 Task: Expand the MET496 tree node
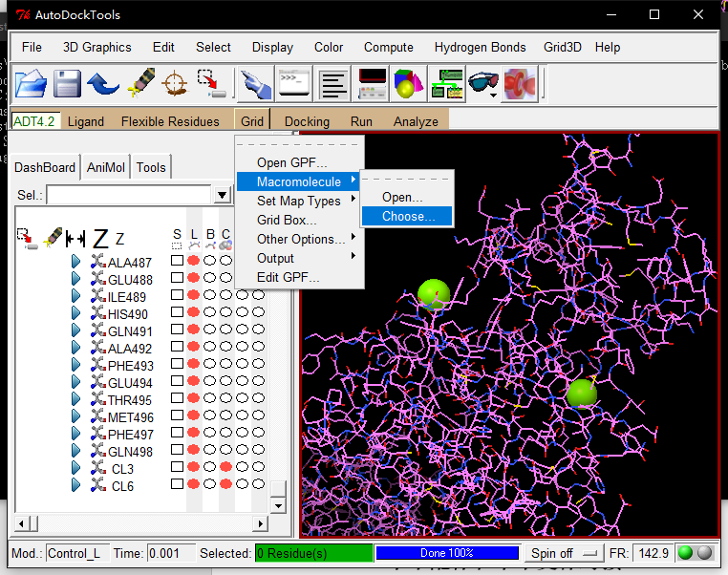[x=76, y=415]
